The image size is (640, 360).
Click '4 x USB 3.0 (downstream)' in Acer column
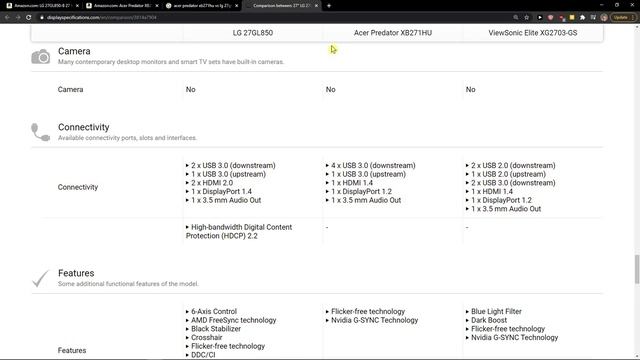coord(373,165)
